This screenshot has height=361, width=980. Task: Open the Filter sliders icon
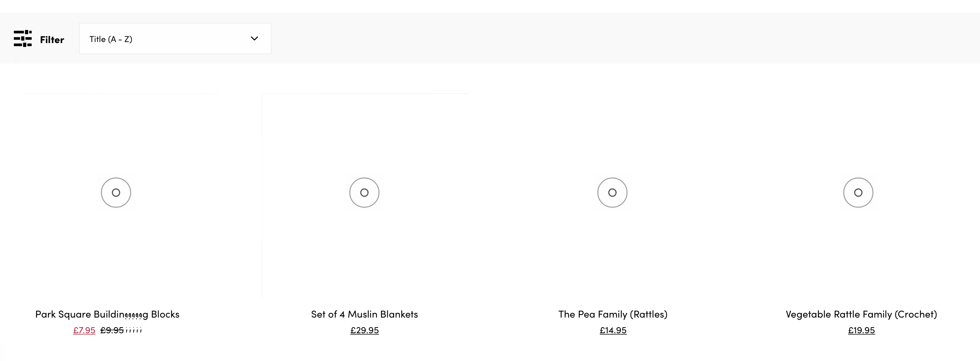coord(22,39)
